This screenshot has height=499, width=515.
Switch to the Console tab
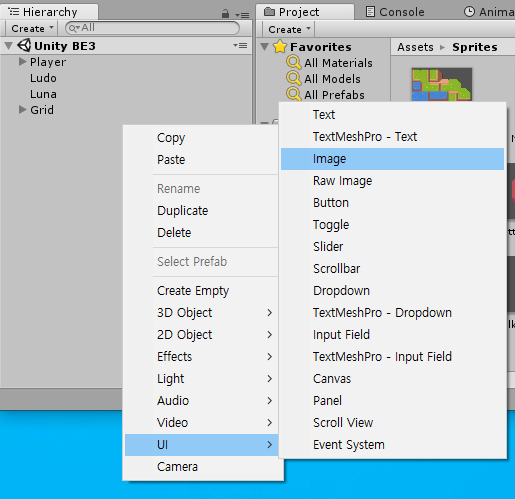coord(395,12)
